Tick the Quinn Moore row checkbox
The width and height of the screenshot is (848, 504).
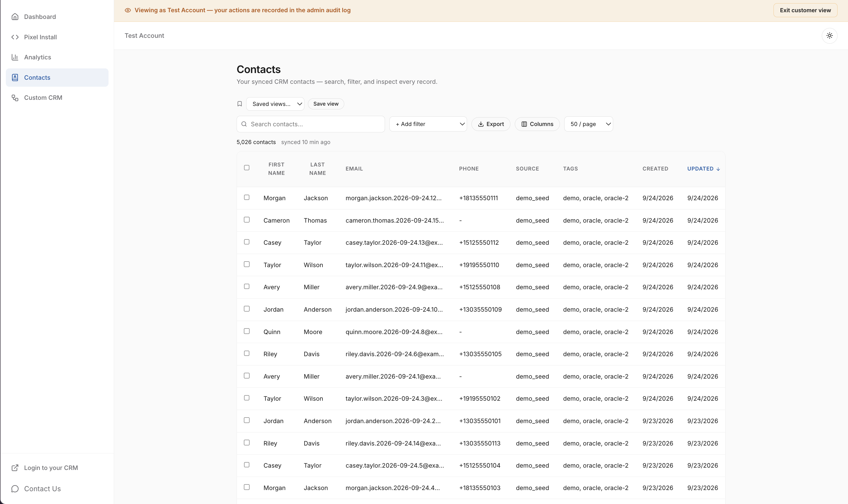coord(247,331)
